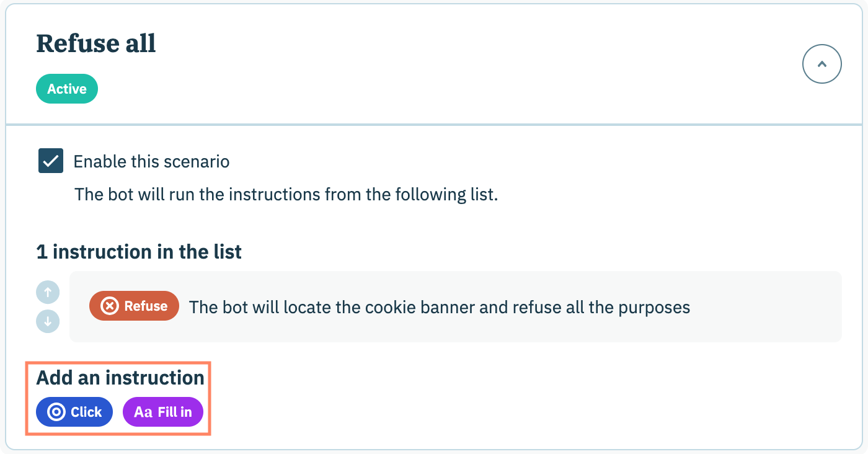Image resolution: width=868 pixels, height=454 pixels.
Task: Click the 'bot will run the instructions' description
Action: [286, 194]
